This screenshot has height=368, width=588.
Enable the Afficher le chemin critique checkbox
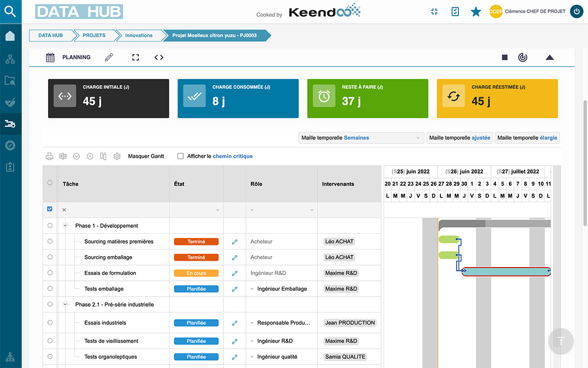(181, 156)
